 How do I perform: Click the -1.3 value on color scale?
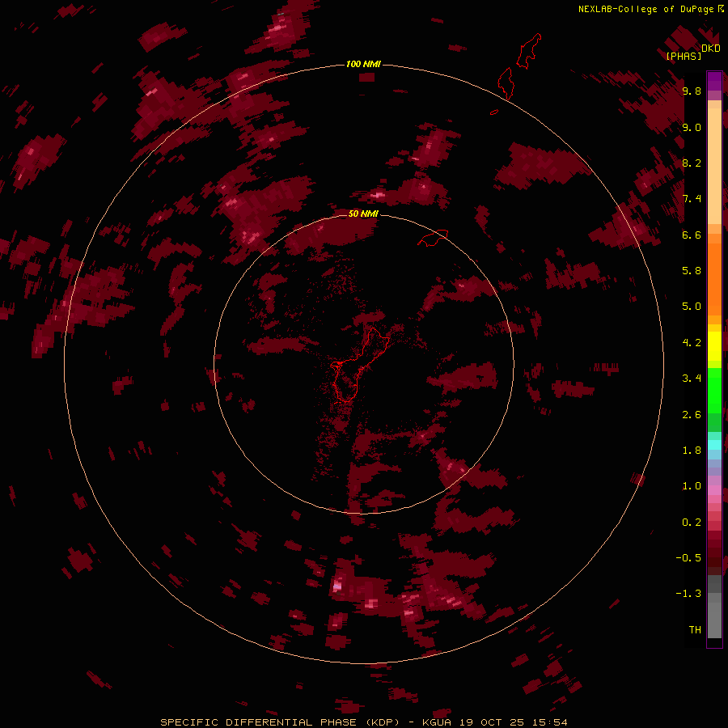coord(688,594)
